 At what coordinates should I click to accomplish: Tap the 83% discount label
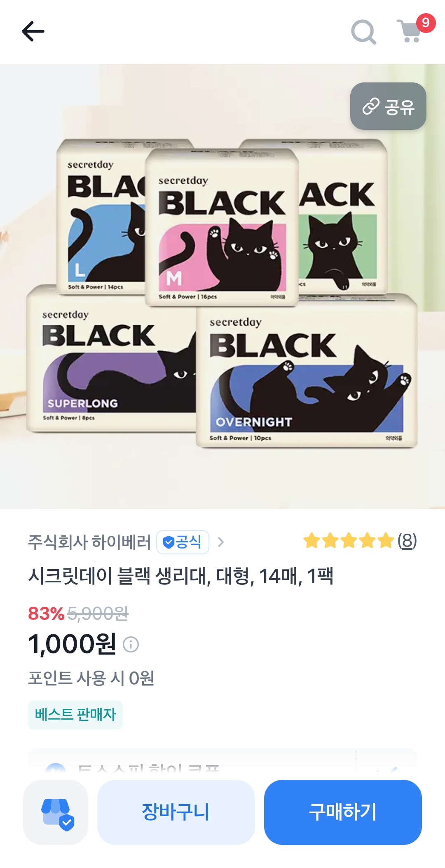point(46,613)
